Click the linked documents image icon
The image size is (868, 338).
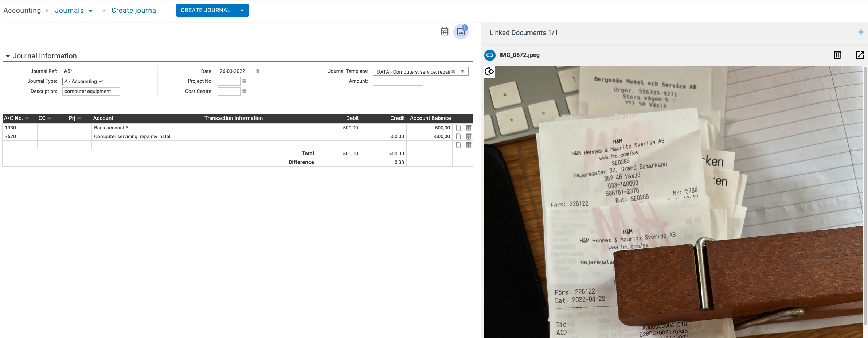pos(461,32)
